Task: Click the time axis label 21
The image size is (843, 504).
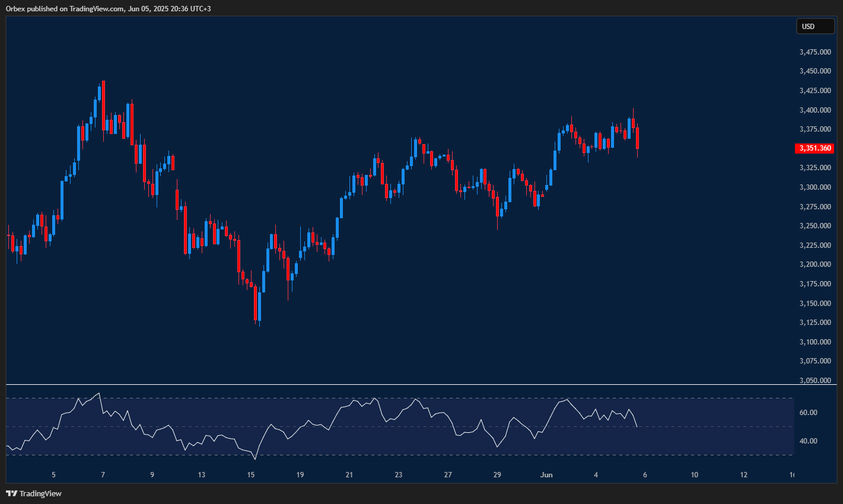Action: tap(349, 474)
